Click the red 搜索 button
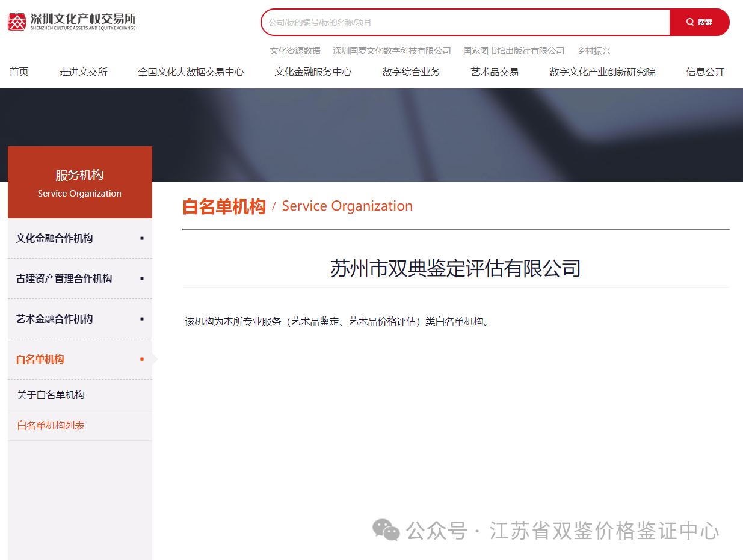The height and width of the screenshot is (560, 743). (699, 22)
